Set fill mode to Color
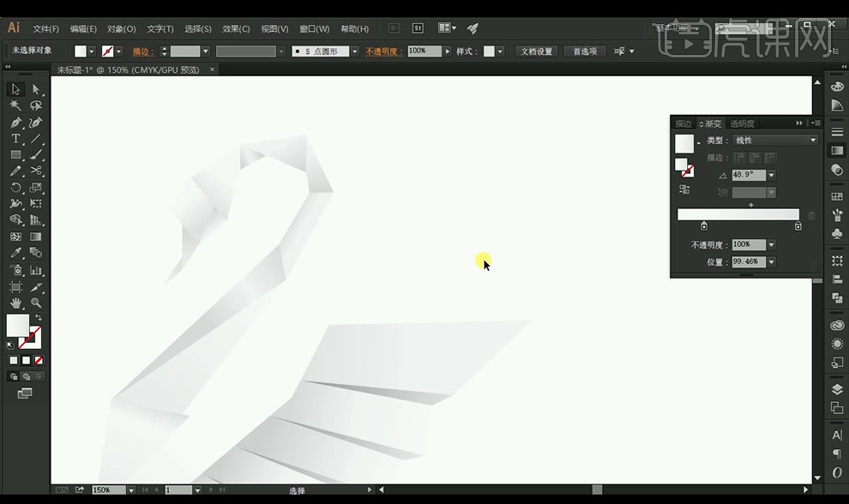This screenshot has height=504, width=849. (14, 361)
